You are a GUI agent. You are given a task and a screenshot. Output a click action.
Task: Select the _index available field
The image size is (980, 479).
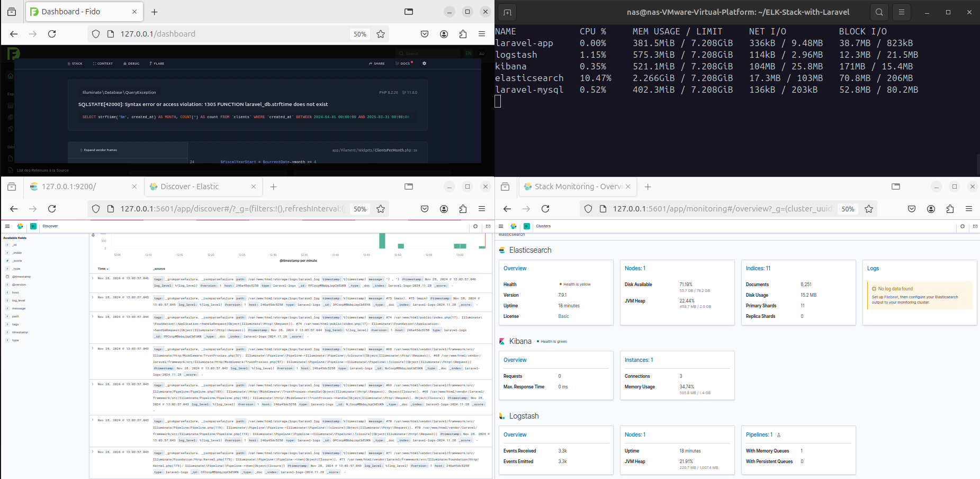tap(17, 253)
